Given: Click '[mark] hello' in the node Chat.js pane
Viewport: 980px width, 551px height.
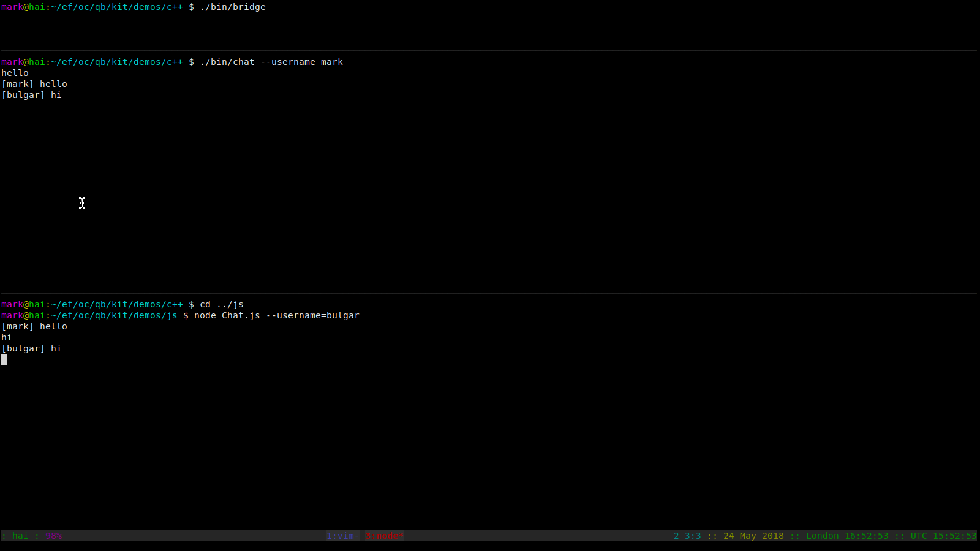Looking at the screenshot, I should tap(34, 326).
